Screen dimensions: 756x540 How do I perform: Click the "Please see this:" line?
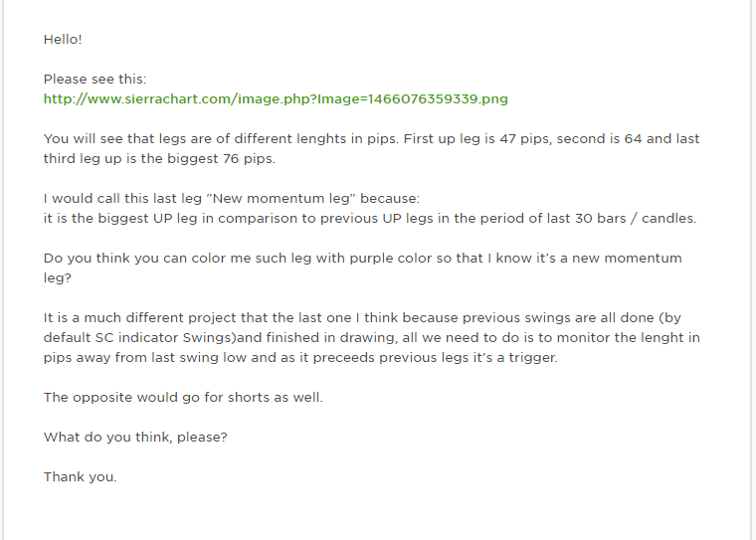(95, 79)
